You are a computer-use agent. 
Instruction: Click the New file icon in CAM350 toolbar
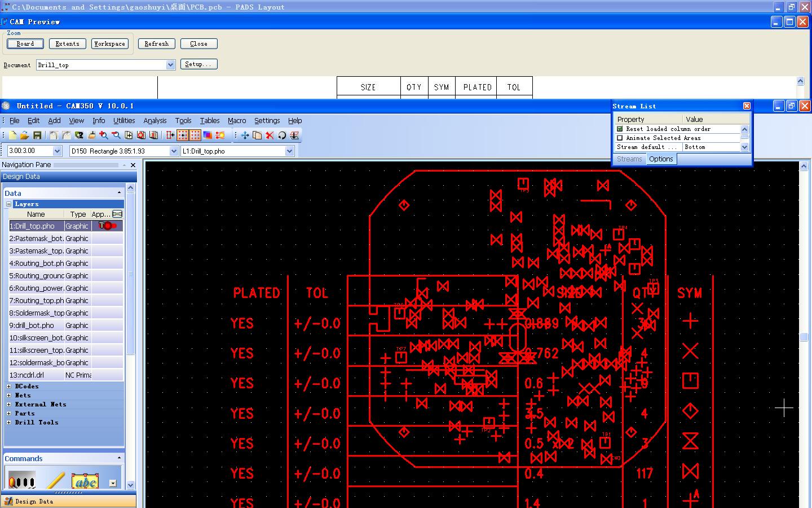point(13,135)
